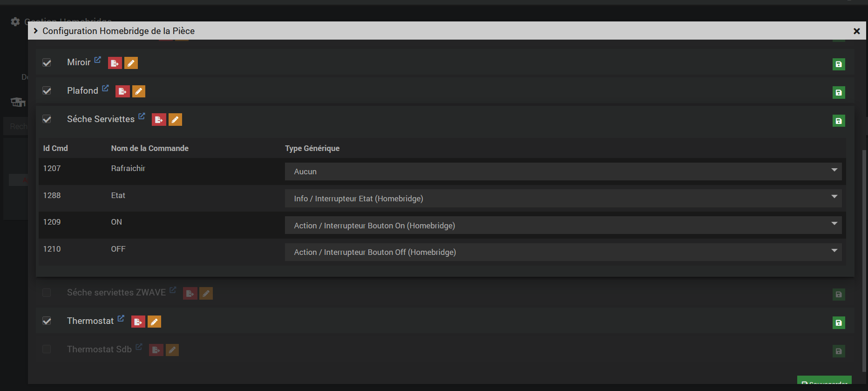Enable the Séche serviettes ZWAVE checkbox
The height and width of the screenshot is (391, 868).
point(47,293)
